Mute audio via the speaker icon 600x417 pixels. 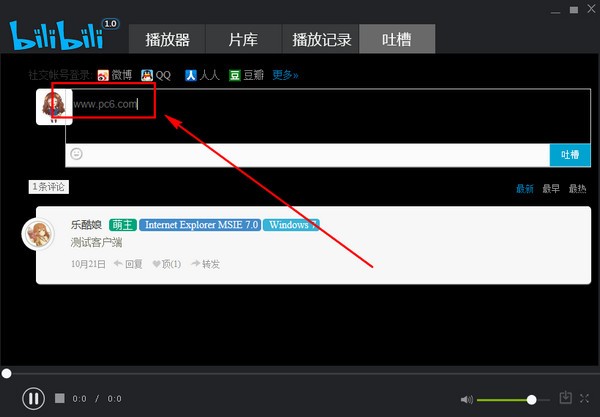pos(466,400)
